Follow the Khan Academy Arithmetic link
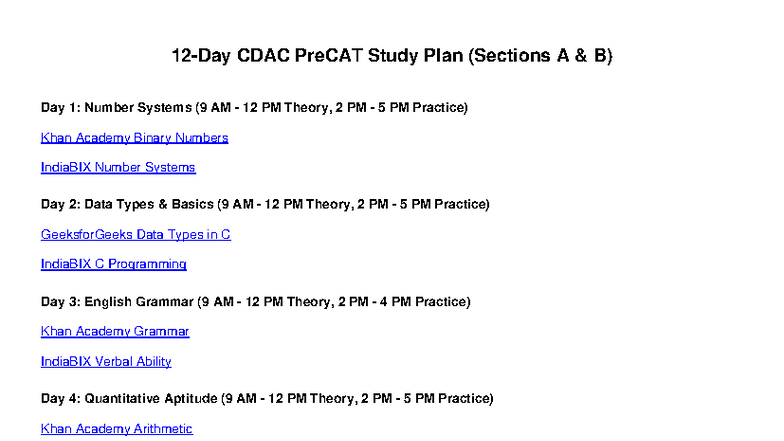Image resolution: width=784 pixels, height=441 pixels. coord(116,429)
